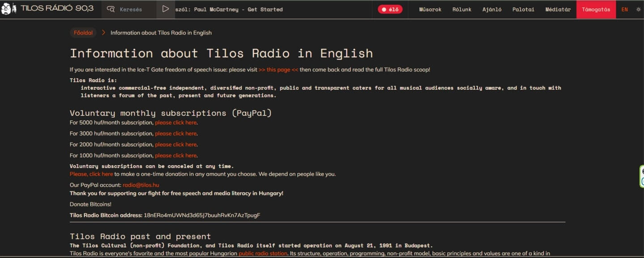
Task: Open the Műsorok menu
Action: click(x=429, y=9)
